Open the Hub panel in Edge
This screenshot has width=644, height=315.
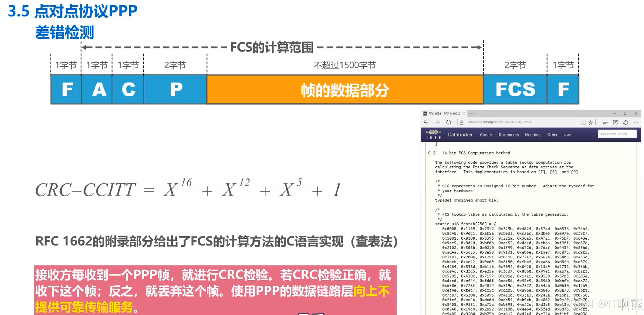pos(605,122)
